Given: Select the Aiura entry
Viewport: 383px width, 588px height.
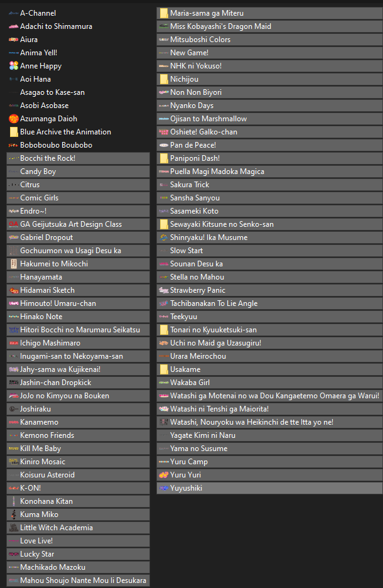Looking at the screenshot, I should pyautogui.click(x=29, y=40).
